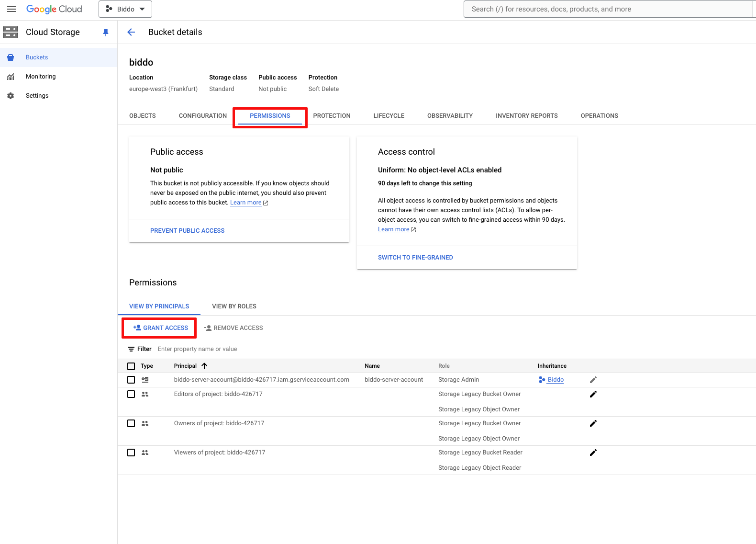756x544 pixels.
Task: Click the sort arrow beside the Principal column
Action: click(204, 366)
